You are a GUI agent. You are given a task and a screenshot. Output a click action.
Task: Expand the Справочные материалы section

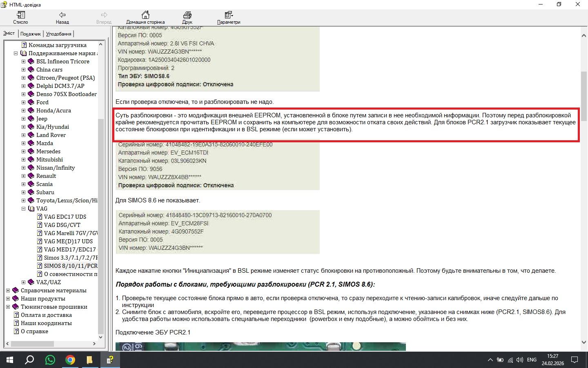tap(8, 290)
